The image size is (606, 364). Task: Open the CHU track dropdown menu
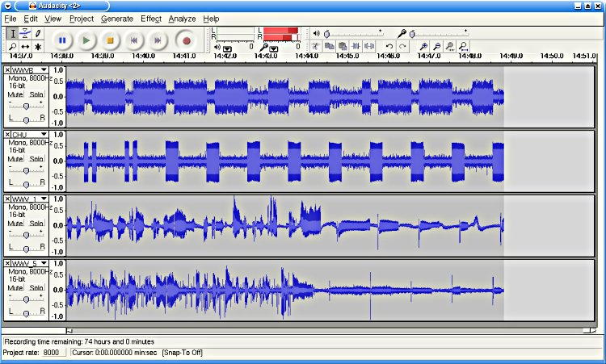pyautogui.click(x=44, y=135)
